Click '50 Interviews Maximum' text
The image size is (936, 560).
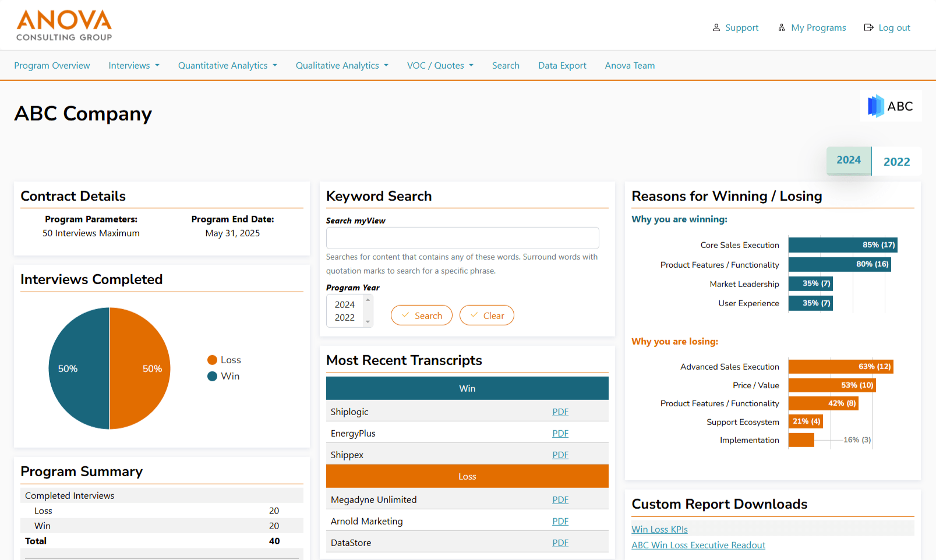pyautogui.click(x=91, y=233)
